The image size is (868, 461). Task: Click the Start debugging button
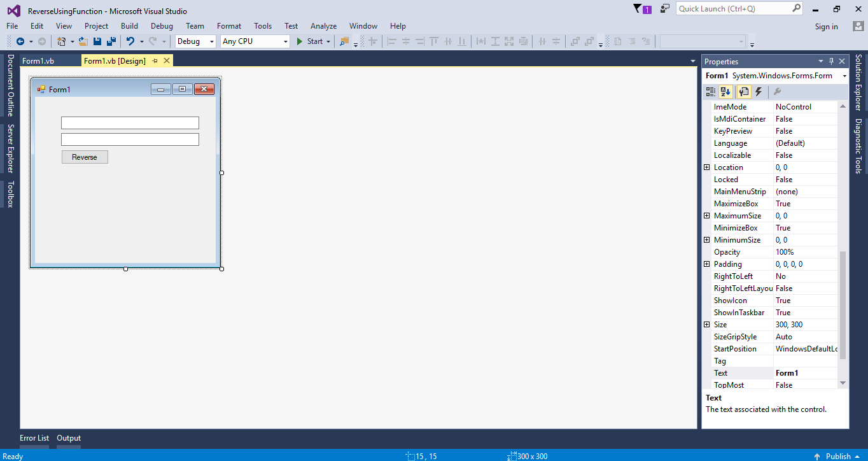coord(310,41)
